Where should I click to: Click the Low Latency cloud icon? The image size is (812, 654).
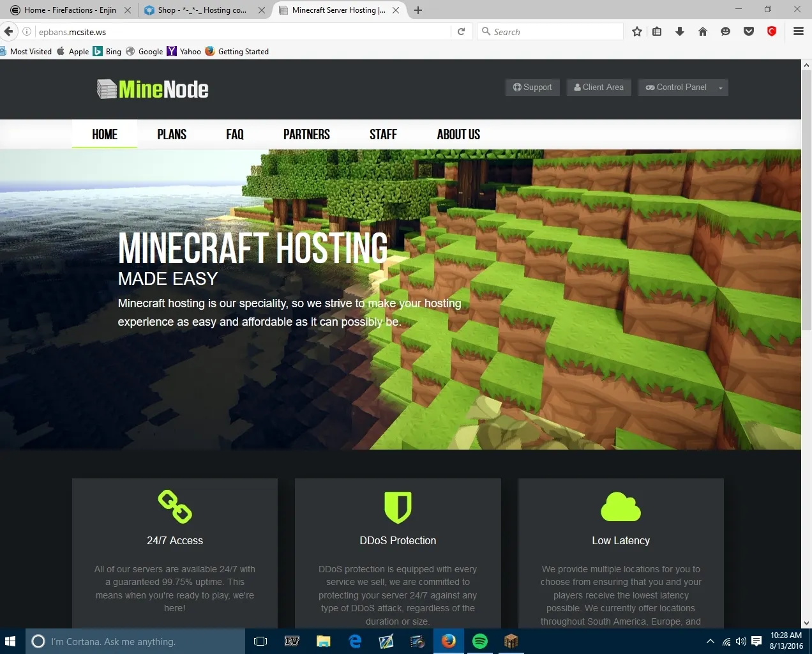[620, 506]
